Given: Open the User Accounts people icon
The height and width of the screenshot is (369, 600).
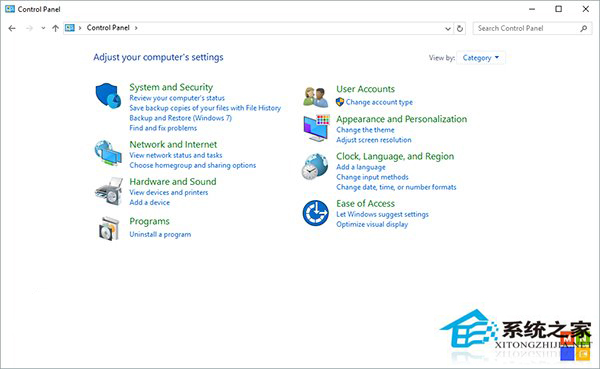Looking at the screenshot, I should click(316, 97).
